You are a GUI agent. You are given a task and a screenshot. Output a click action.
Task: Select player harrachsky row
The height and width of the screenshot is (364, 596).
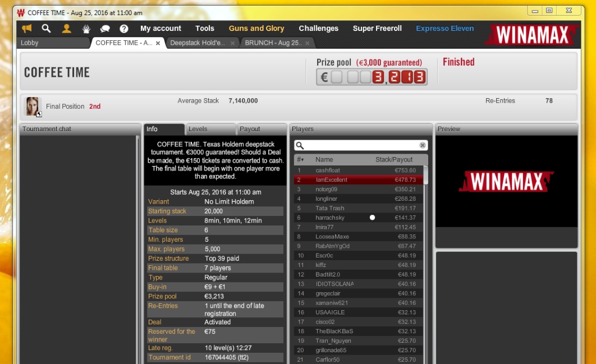[x=359, y=218]
